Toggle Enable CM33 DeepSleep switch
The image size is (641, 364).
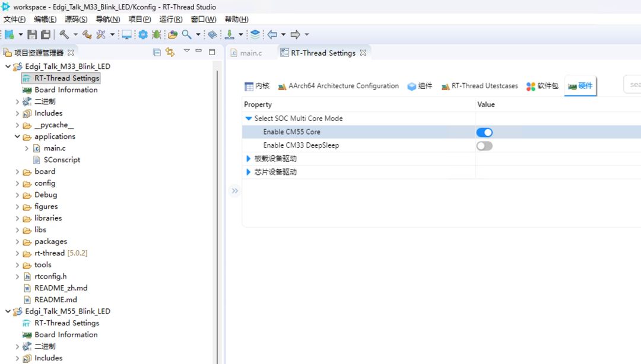pos(484,146)
